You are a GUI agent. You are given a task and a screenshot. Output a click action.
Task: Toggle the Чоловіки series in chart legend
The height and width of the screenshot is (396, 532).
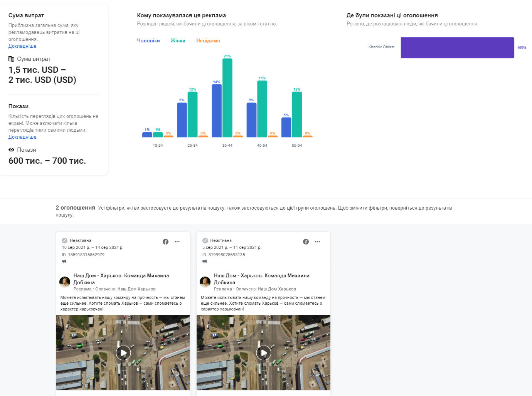[x=148, y=40]
